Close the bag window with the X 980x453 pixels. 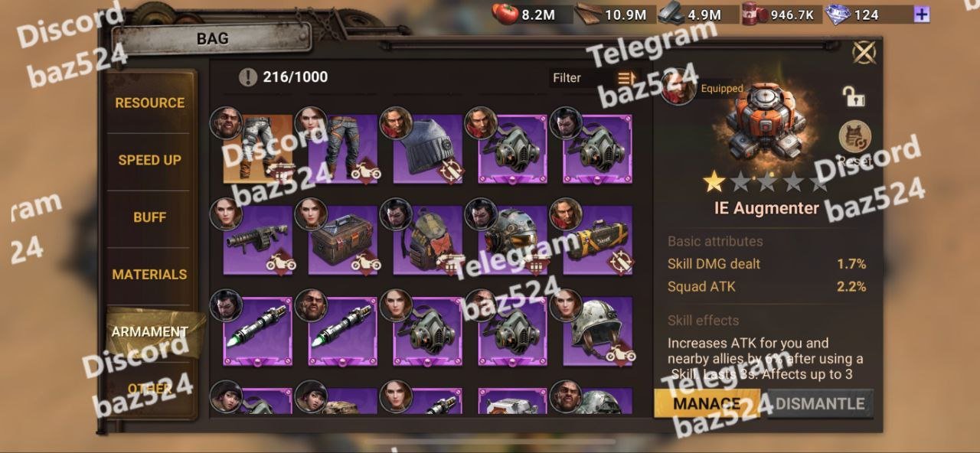(x=864, y=52)
